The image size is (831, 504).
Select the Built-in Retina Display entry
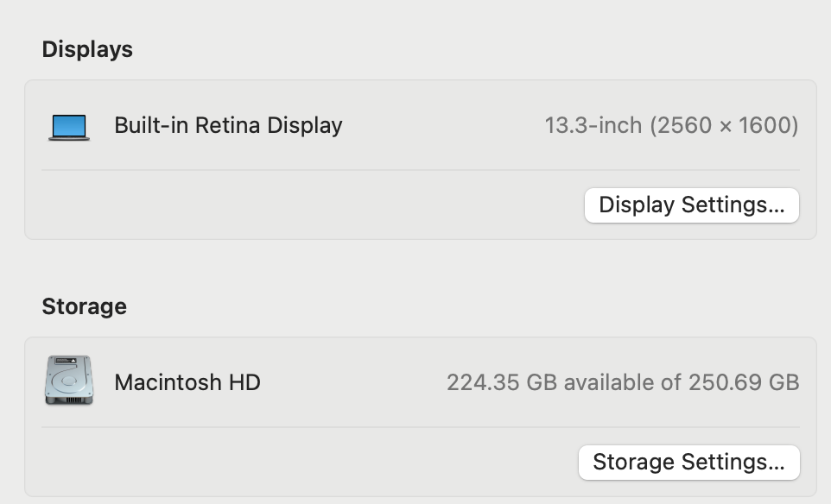click(x=228, y=125)
